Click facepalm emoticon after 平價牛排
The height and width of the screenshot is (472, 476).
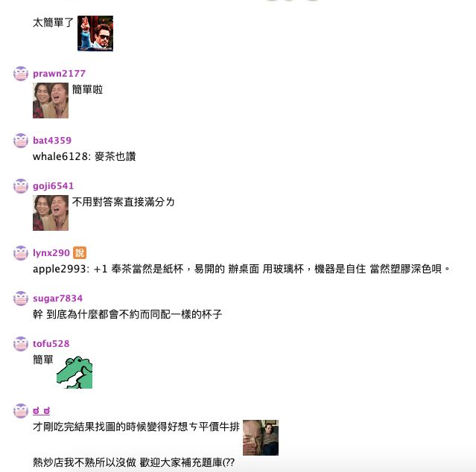pyautogui.click(x=261, y=438)
